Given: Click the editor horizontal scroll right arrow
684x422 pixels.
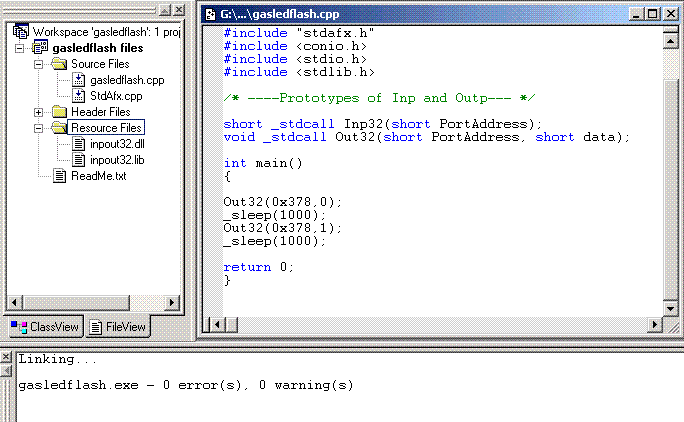Looking at the screenshot, I should 654,324.
